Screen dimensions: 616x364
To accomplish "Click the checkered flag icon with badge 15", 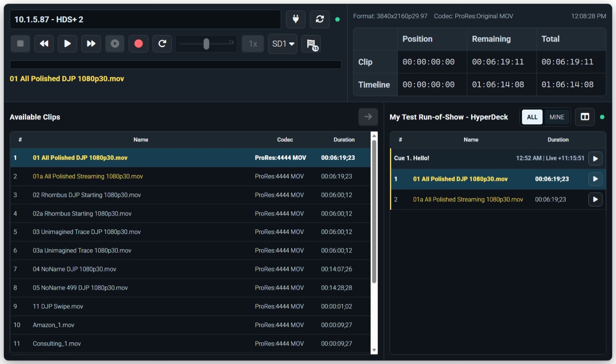I will click(x=311, y=44).
